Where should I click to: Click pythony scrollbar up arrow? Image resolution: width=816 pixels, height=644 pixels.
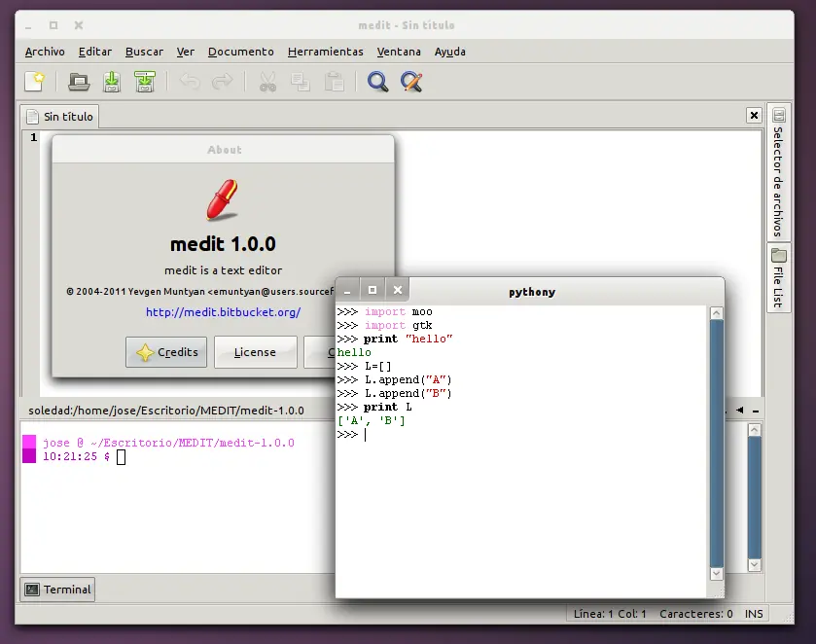coord(716,313)
